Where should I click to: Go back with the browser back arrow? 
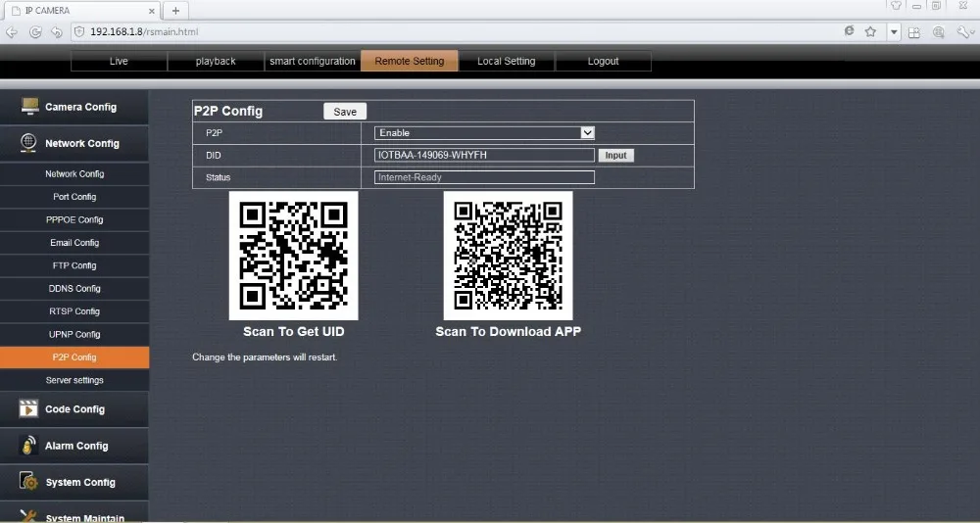tap(11, 32)
